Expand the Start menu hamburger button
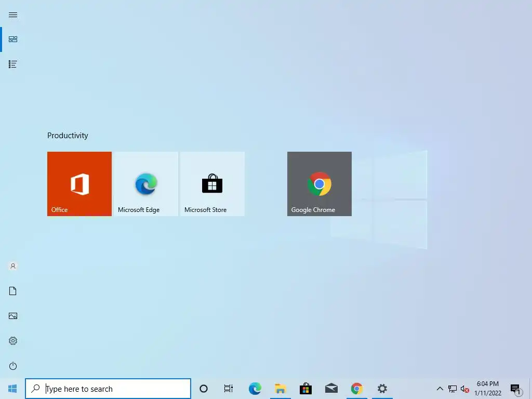532x399 pixels. (13, 15)
